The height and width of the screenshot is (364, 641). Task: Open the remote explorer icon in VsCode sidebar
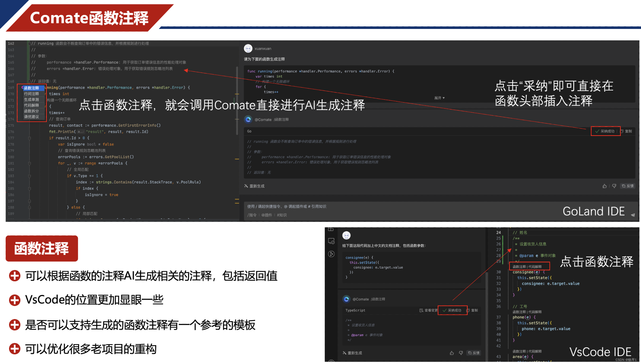pos(331,241)
